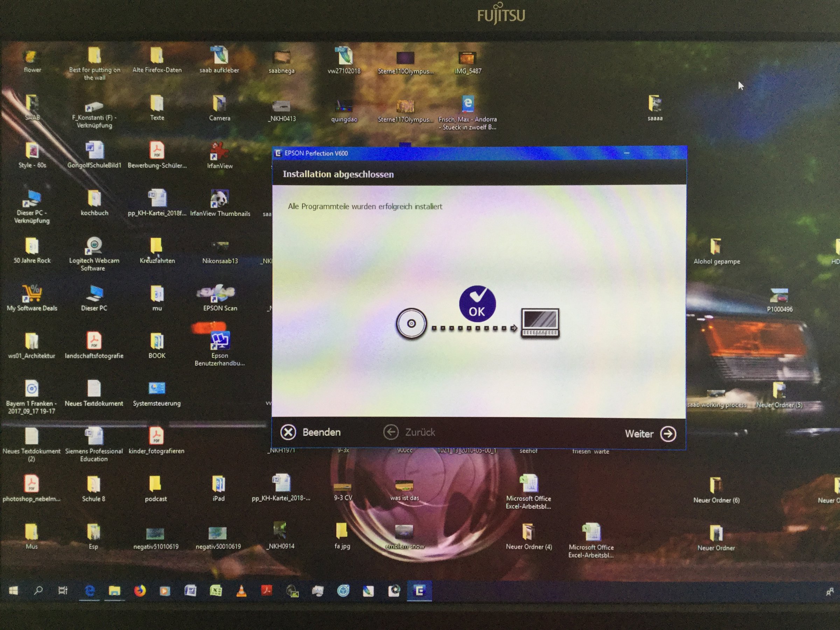
Task: Select the Neuer Ordner (4) folder
Action: 528,537
